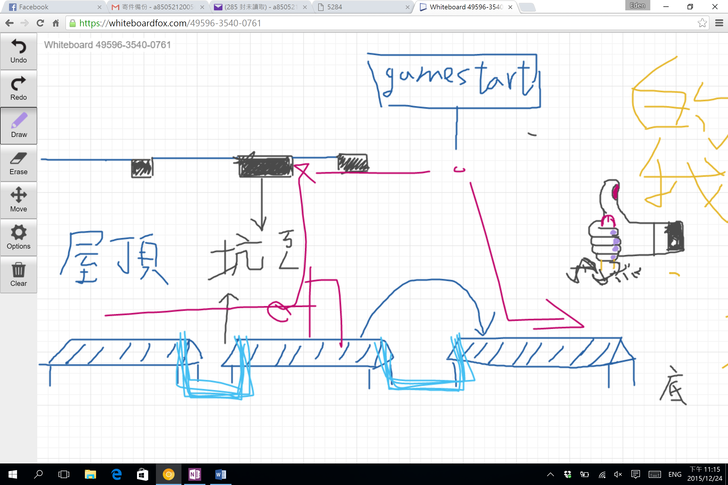Clear the whiteboard with trash icon
Image resolution: width=728 pixels, height=485 pixels.
coord(19,274)
